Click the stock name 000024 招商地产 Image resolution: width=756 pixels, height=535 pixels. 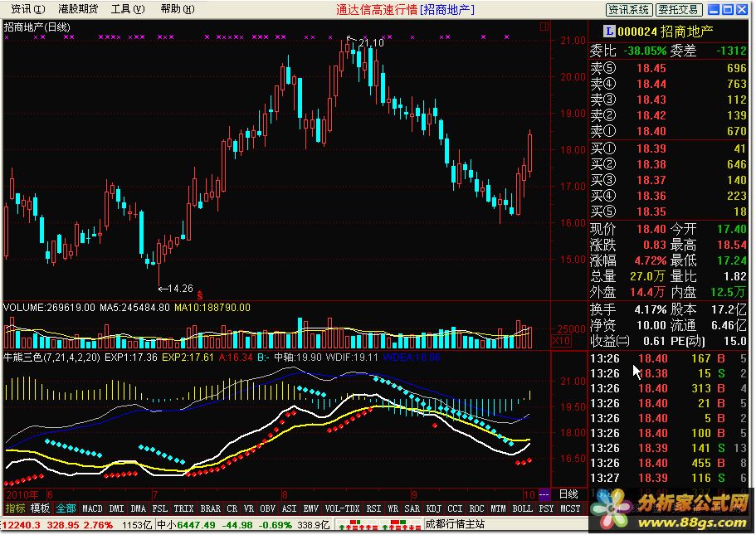coord(666,32)
